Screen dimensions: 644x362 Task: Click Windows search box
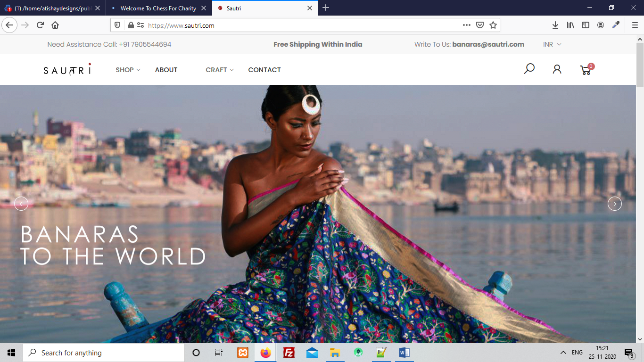104,353
